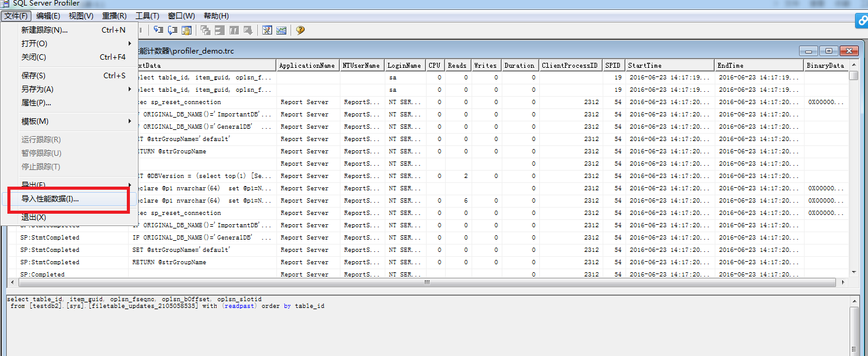The image size is (868, 356).
Task: Toggle breakpoint using the hand toolbar icon
Action: (x=187, y=30)
